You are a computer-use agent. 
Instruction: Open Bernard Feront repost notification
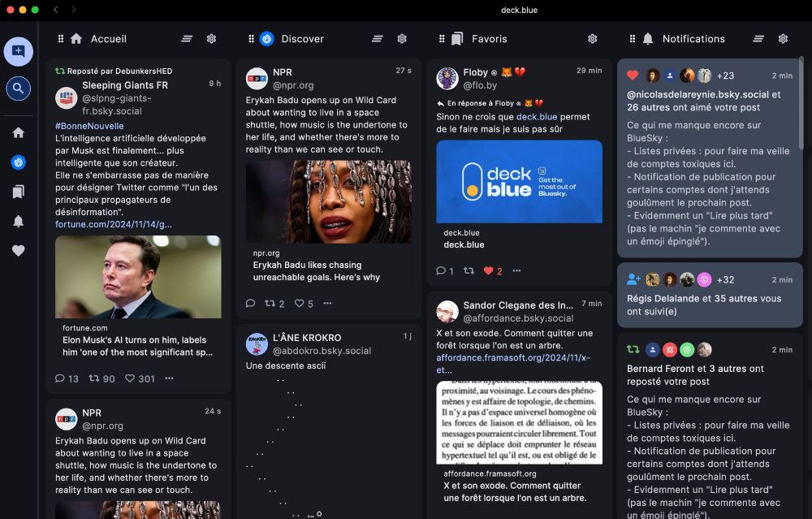(x=710, y=427)
